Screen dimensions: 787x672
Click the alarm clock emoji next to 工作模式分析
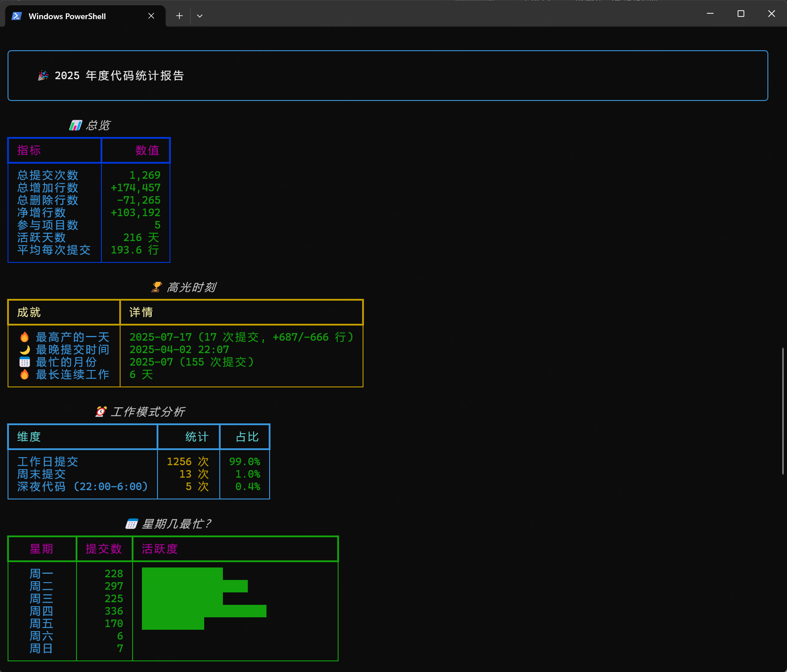[101, 412]
